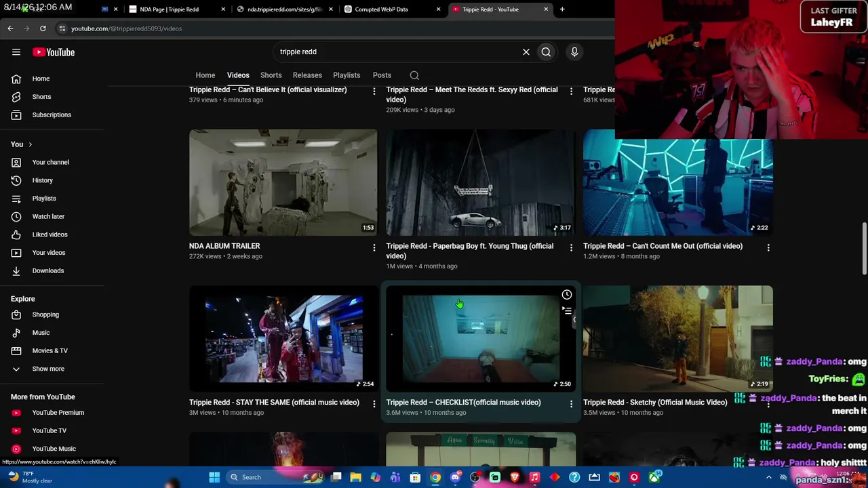
Task: Expand the You section chevron
Action: pyautogui.click(x=30, y=144)
